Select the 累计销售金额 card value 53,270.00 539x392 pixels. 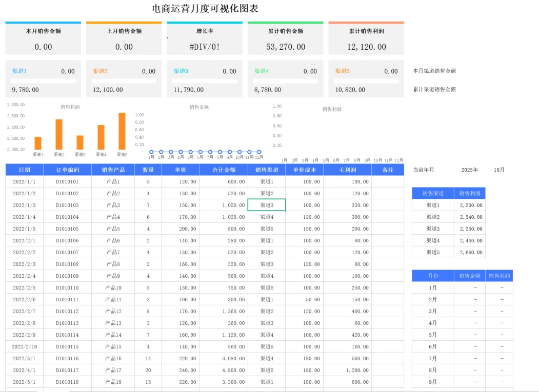pos(285,47)
